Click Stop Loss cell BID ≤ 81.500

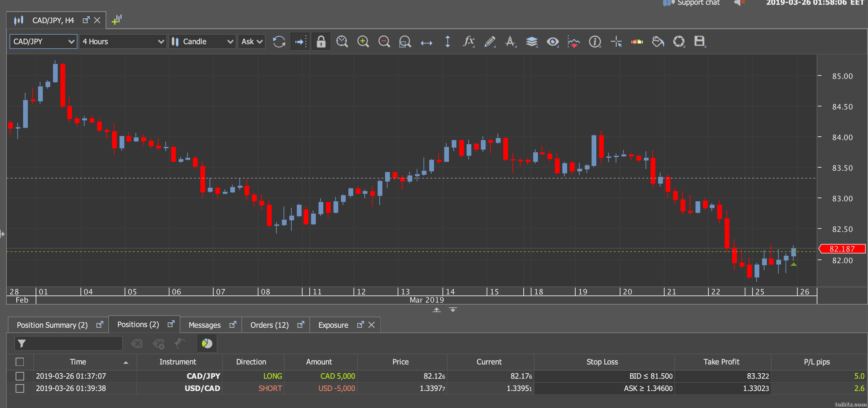(x=604, y=376)
